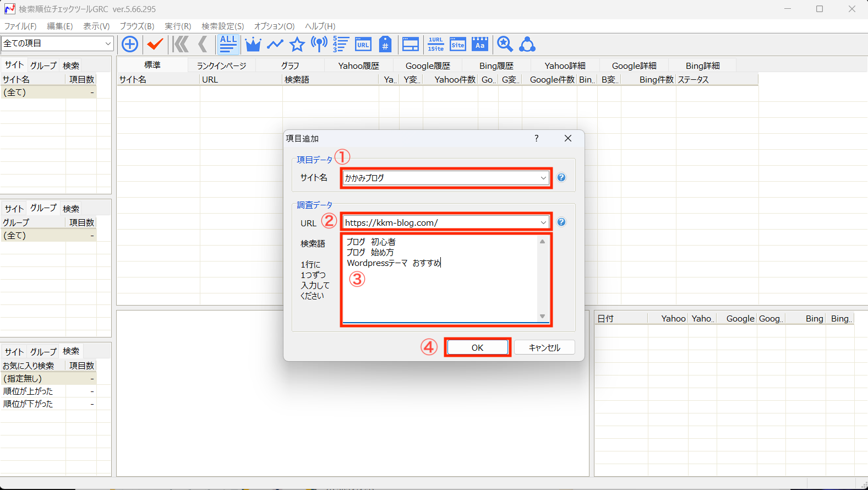Click the 検索語 scrollbar down arrow
Image resolution: width=868 pixels, height=490 pixels.
pos(542,316)
